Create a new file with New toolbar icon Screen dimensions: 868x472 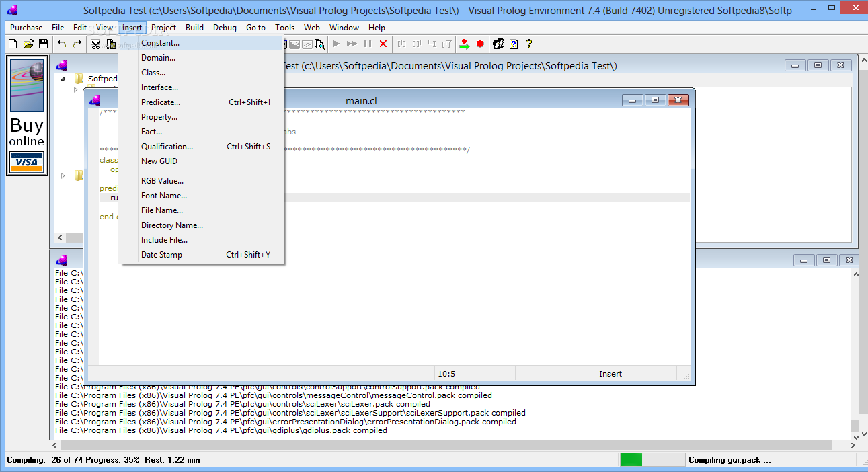click(12, 44)
